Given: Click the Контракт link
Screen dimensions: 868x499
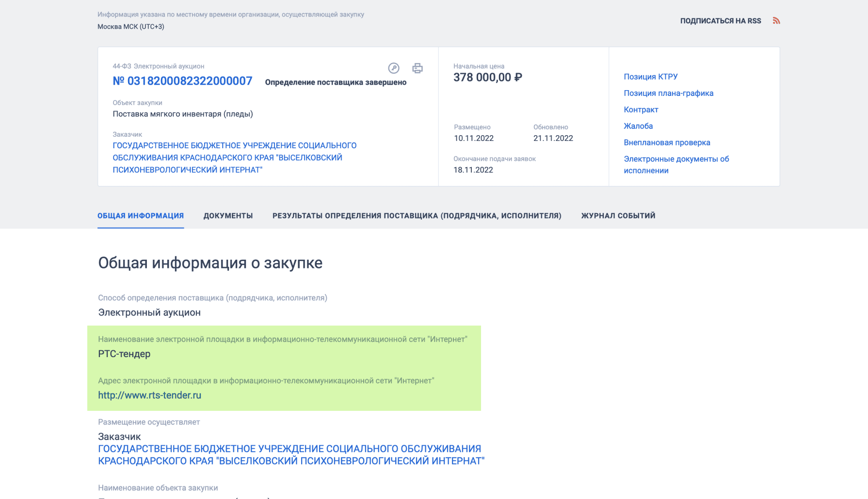Looking at the screenshot, I should pyautogui.click(x=641, y=109).
